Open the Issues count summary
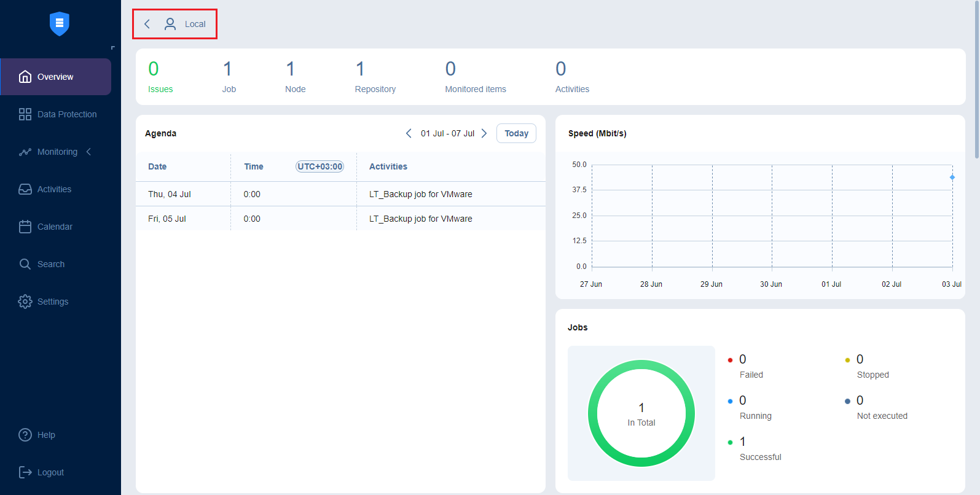The width and height of the screenshot is (980, 495). pos(160,77)
